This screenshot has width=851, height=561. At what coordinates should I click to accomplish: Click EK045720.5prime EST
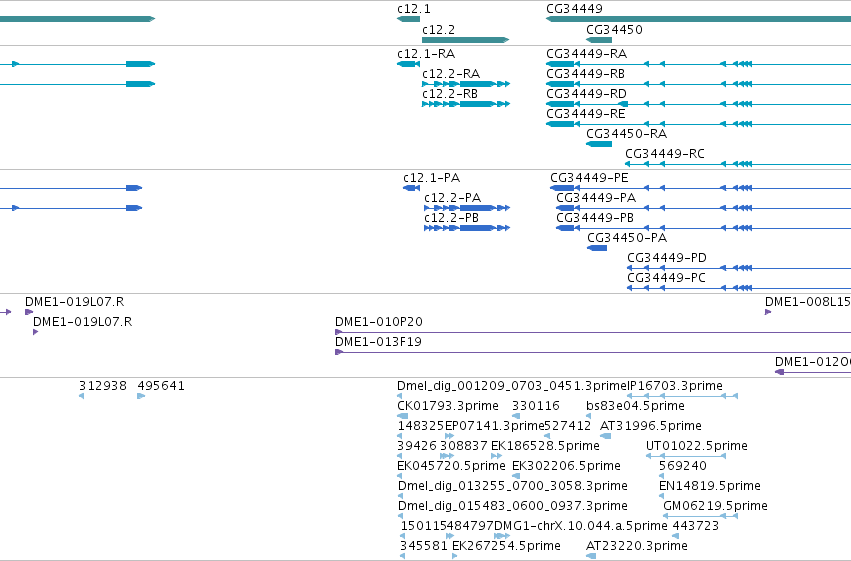click(x=452, y=467)
